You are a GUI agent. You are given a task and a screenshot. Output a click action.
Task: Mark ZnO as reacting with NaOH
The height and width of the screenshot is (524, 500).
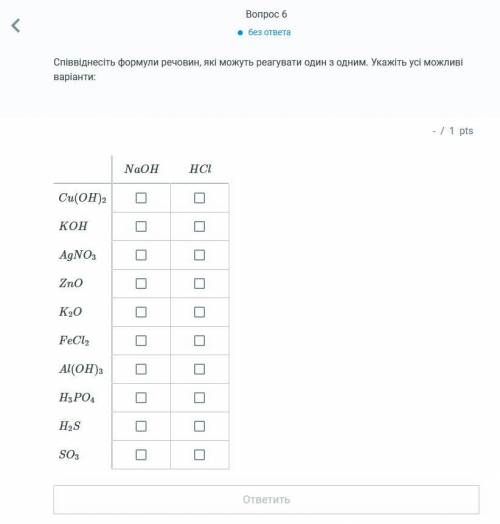[141, 283]
